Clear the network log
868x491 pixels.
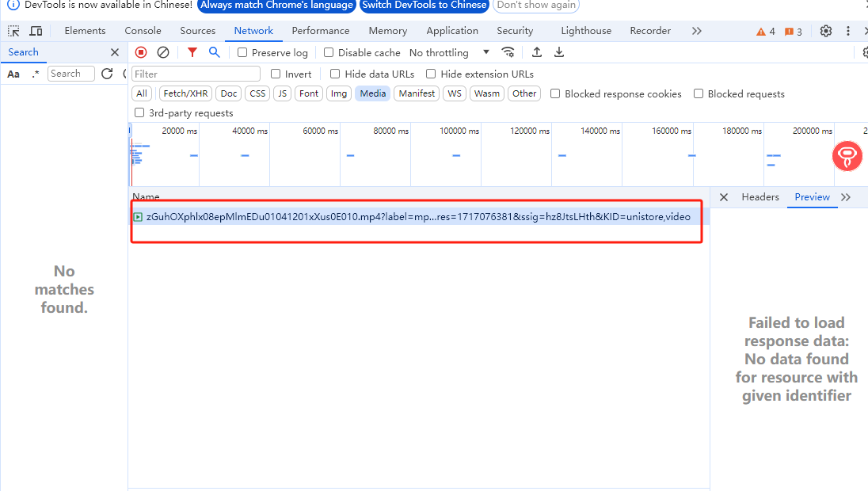[163, 52]
